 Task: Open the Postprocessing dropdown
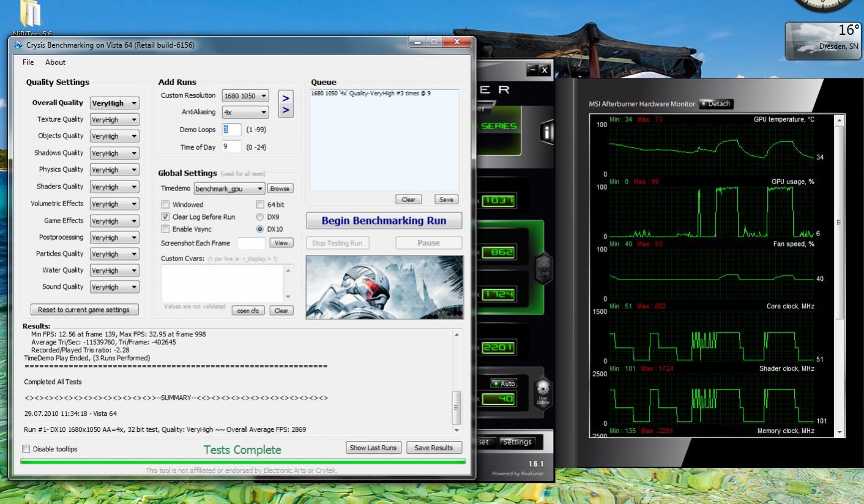tap(114, 237)
